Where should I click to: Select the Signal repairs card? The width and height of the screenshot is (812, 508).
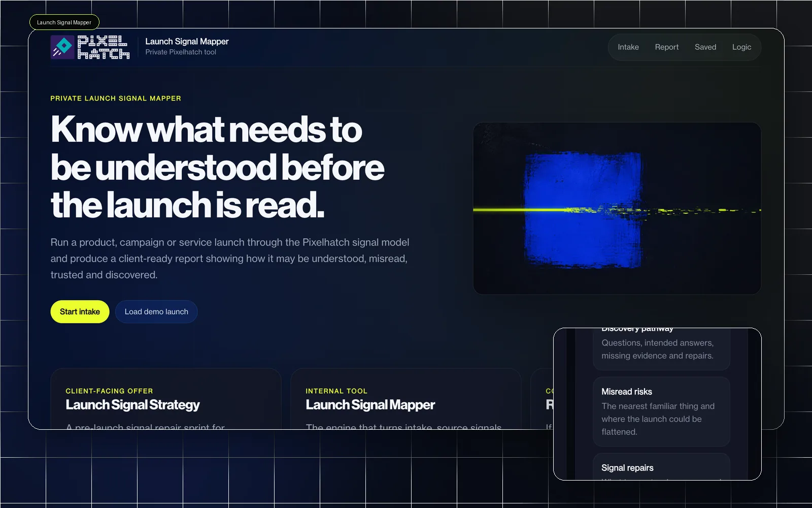[x=661, y=466]
